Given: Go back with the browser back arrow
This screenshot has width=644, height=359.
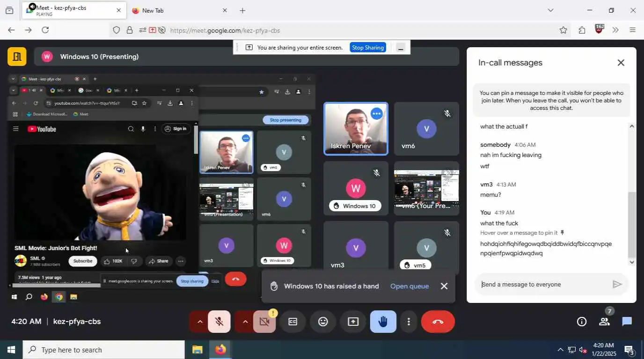Looking at the screenshot, I should tap(11, 30).
